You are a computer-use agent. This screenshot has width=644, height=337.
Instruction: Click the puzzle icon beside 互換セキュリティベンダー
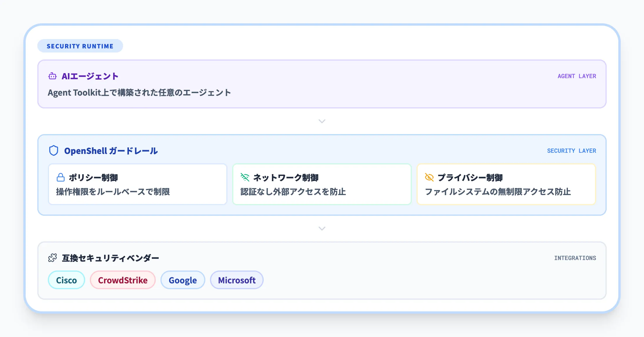click(x=53, y=258)
